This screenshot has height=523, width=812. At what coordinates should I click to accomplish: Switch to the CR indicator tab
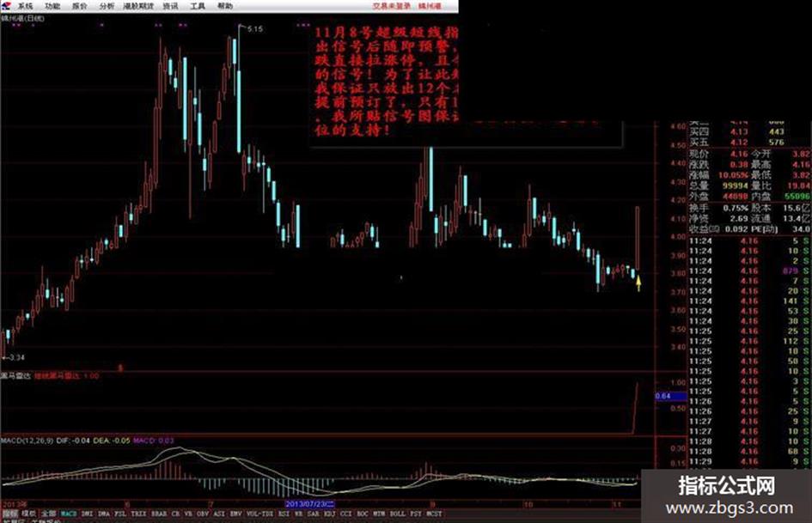175,514
